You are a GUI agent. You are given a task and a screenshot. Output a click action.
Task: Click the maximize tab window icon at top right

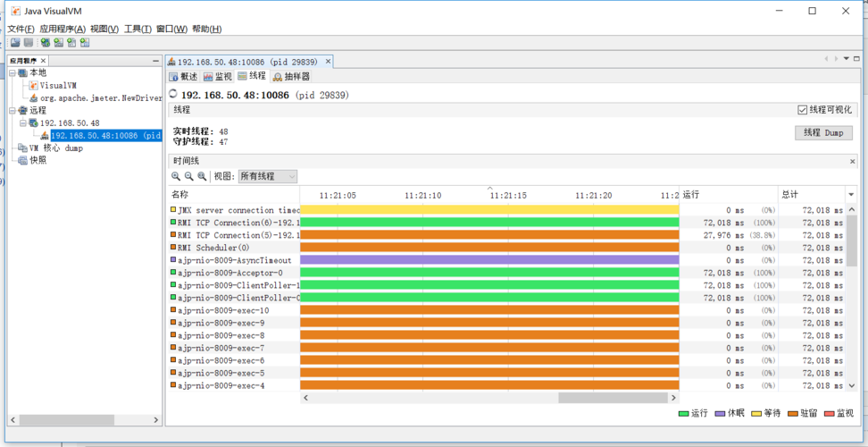855,58
